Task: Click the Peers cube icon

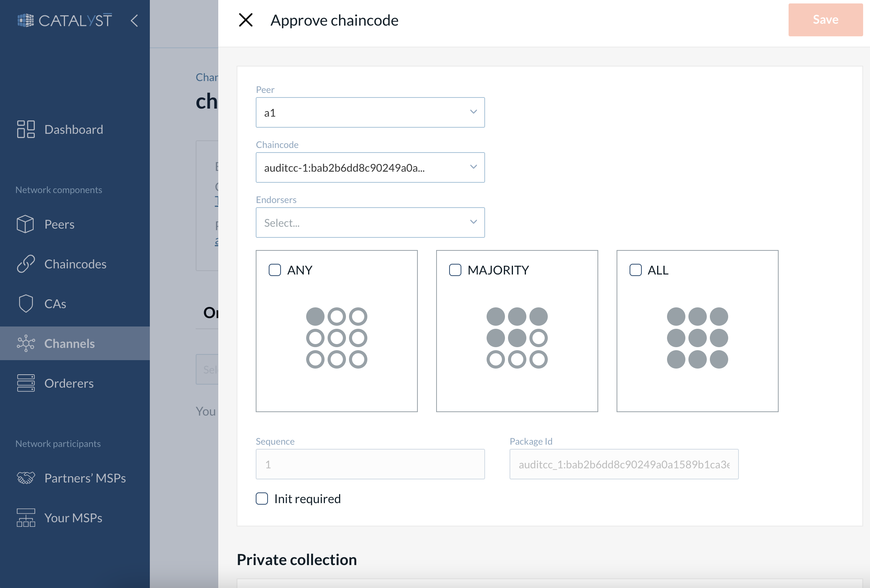Action: pyautogui.click(x=26, y=224)
